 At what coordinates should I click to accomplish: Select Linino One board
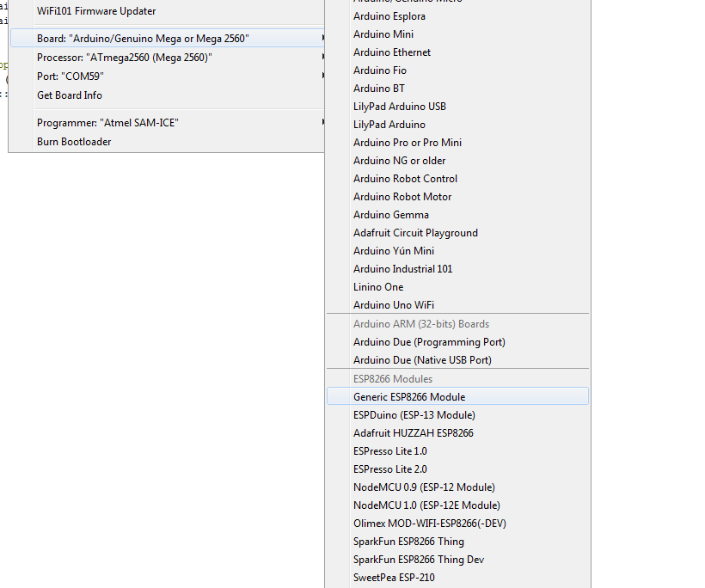point(457,287)
